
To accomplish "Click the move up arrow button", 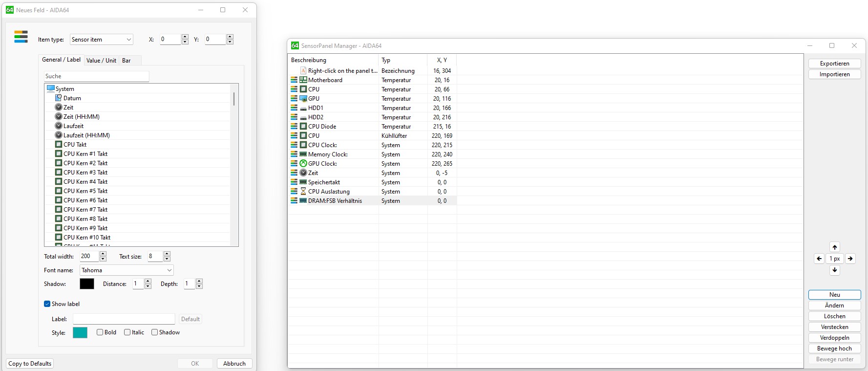I will tap(835, 247).
